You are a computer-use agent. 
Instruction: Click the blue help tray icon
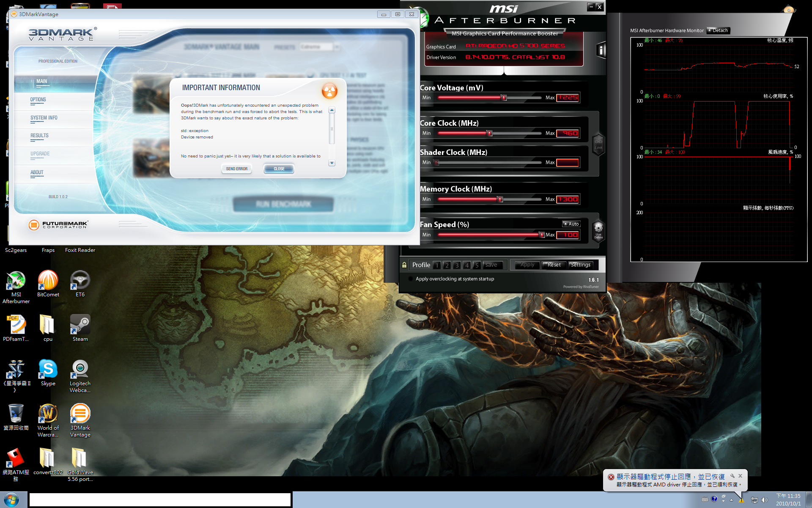[714, 499]
